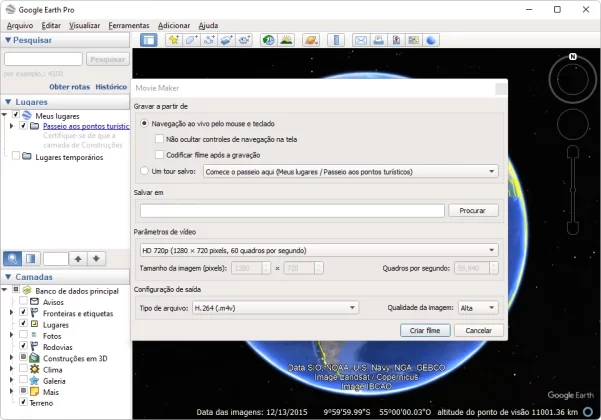This screenshot has height=420, width=601.
Task: Expand the Passeio aos pontos turísticos folder
Action: pyautogui.click(x=11, y=126)
